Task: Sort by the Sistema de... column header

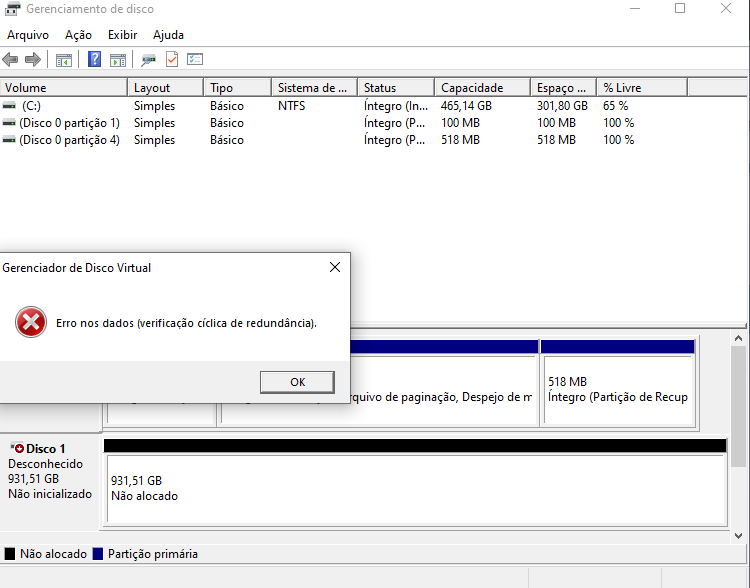Action: point(315,88)
